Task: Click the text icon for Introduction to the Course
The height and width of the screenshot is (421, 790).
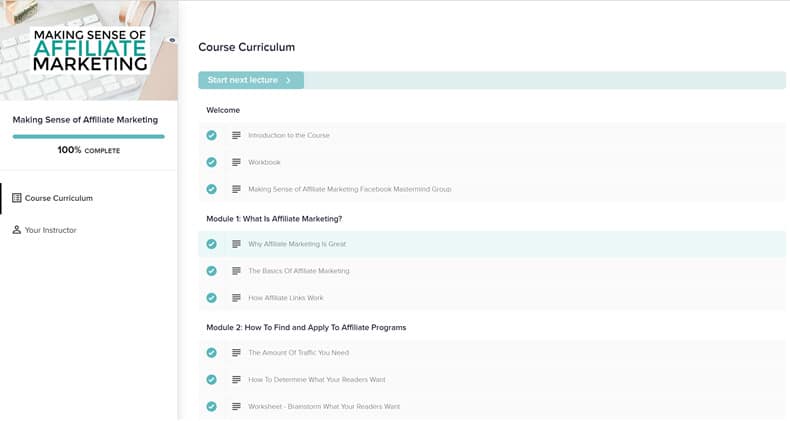Action: [236, 135]
